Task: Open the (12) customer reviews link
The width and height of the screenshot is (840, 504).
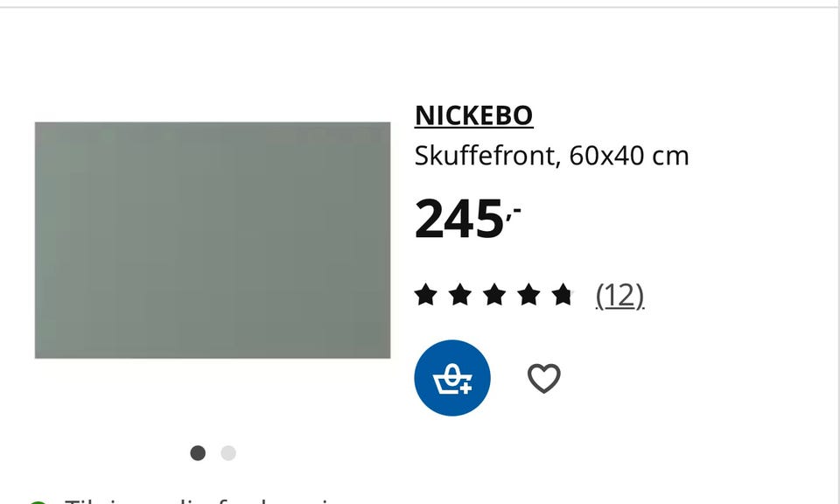Action: (x=619, y=296)
